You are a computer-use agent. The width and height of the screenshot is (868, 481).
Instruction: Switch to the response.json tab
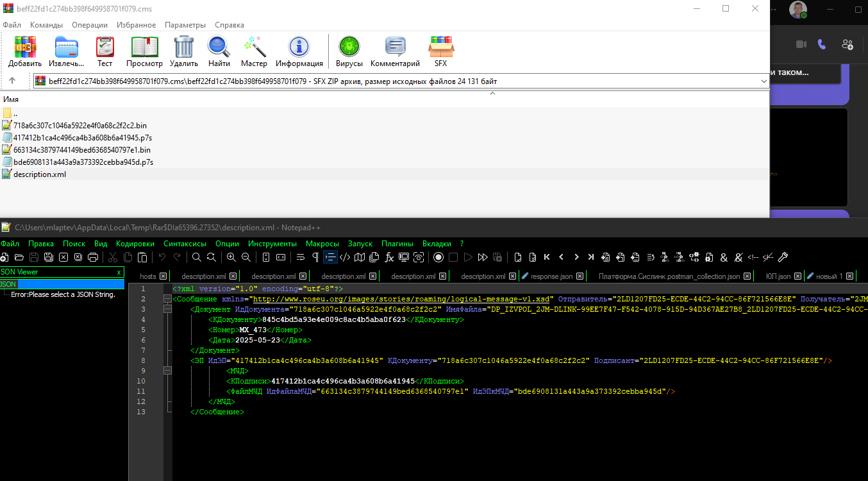(x=552, y=276)
